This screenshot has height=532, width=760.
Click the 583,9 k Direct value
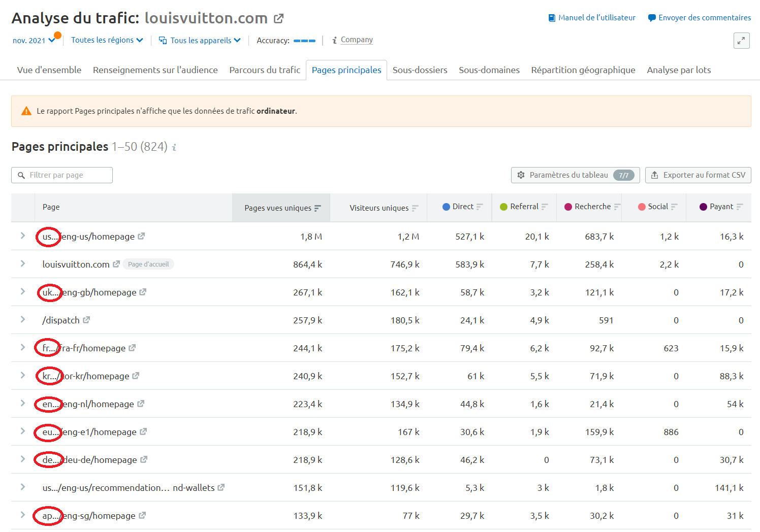pyautogui.click(x=470, y=264)
